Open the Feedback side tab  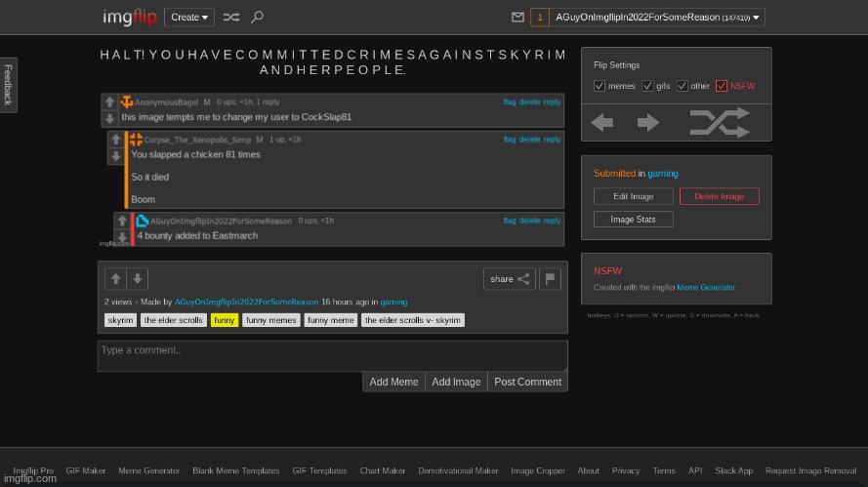coord(9,85)
